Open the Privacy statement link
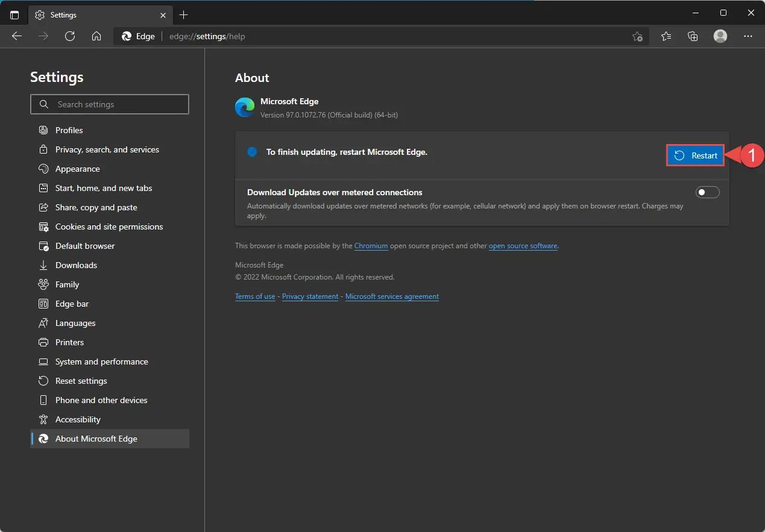This screenshot has height=532, width=765. pyautogui.click(x=310, y=296)
